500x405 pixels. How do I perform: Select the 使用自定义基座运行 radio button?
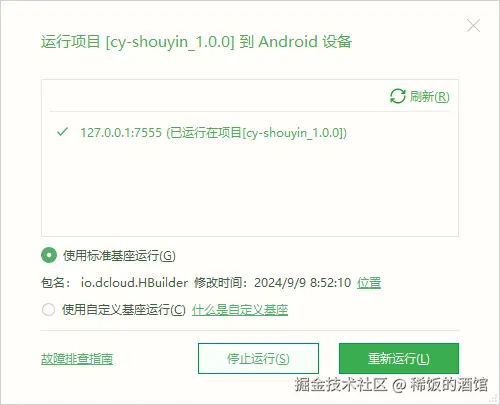pyautogui.click(x=48, y=309)
